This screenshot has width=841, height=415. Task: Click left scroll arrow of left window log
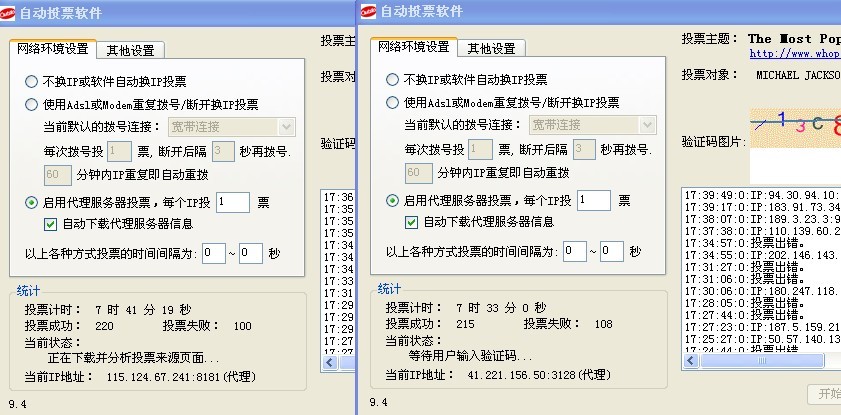click(x=330, y=363)
